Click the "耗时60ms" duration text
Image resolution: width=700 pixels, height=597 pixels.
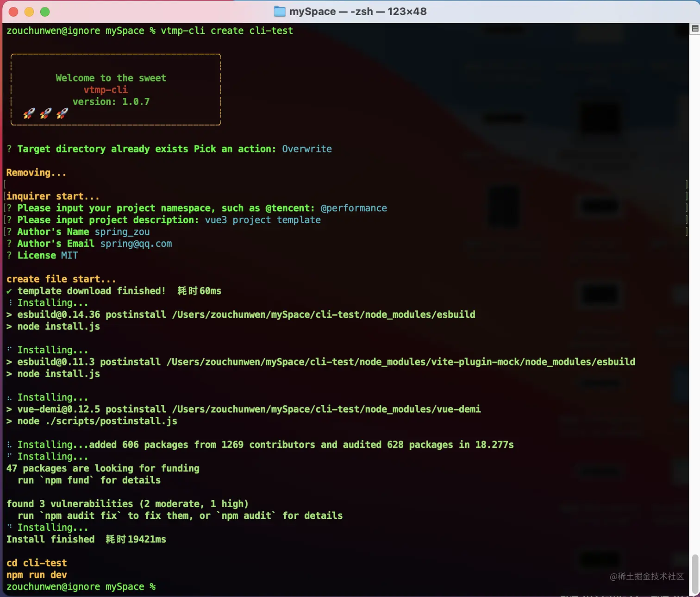(x=199, y=291)
